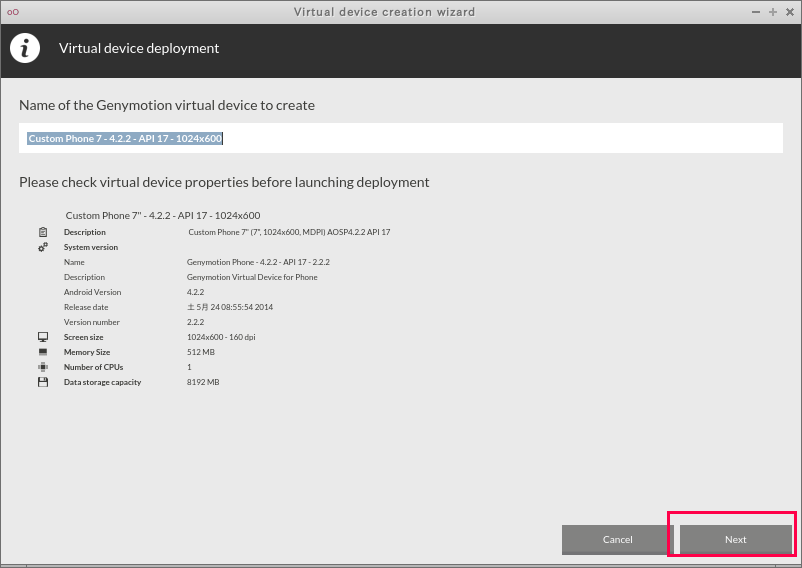The width and height of the screenshot is (802, 568).
Task: Click the 'Custom Phone 7" (7", 1024x600, MDPI)' description value
Action: (289, 232)
